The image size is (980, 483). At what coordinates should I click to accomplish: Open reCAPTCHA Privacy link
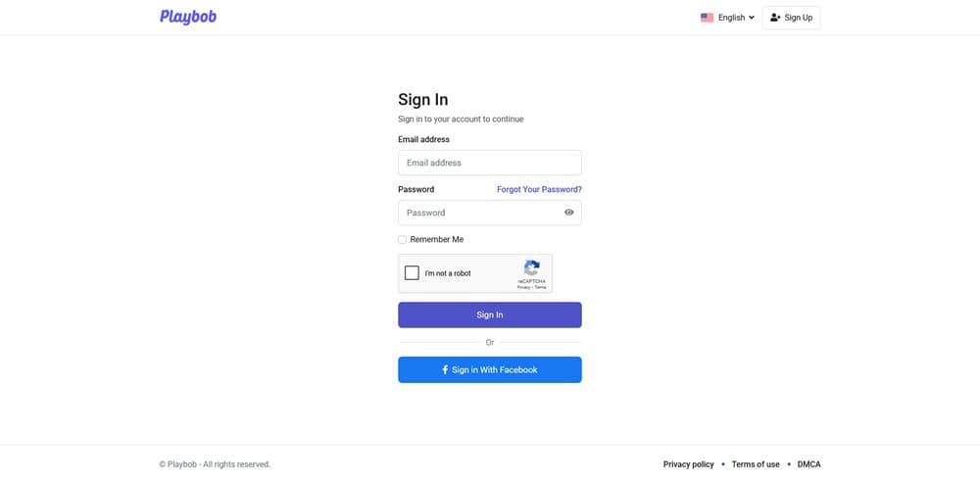tap(523, 287)
